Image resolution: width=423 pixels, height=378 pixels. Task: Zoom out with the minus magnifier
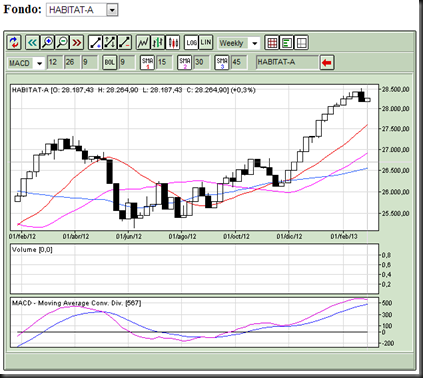(x=62, y=43)
